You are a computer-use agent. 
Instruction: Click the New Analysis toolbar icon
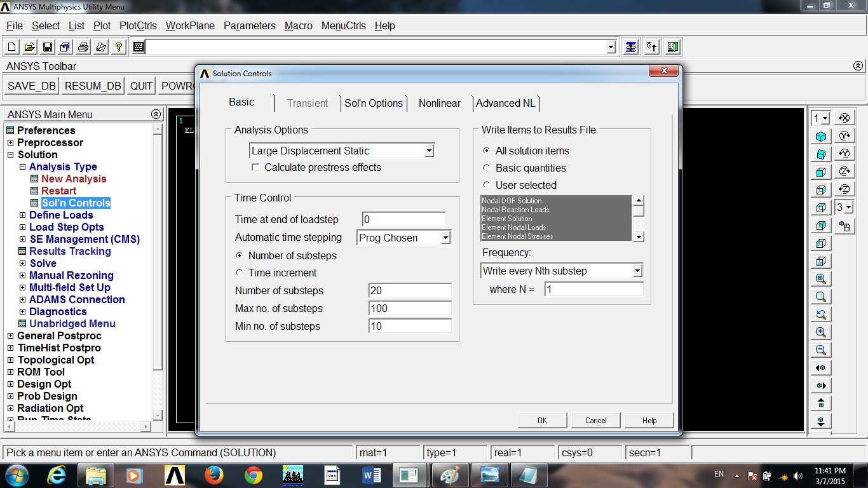coord(12,47)
